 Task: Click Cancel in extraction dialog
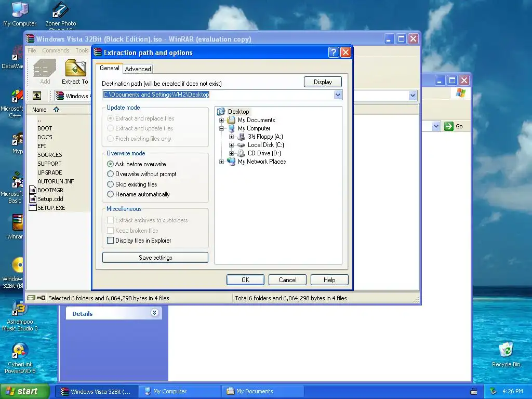pos(287,280)
